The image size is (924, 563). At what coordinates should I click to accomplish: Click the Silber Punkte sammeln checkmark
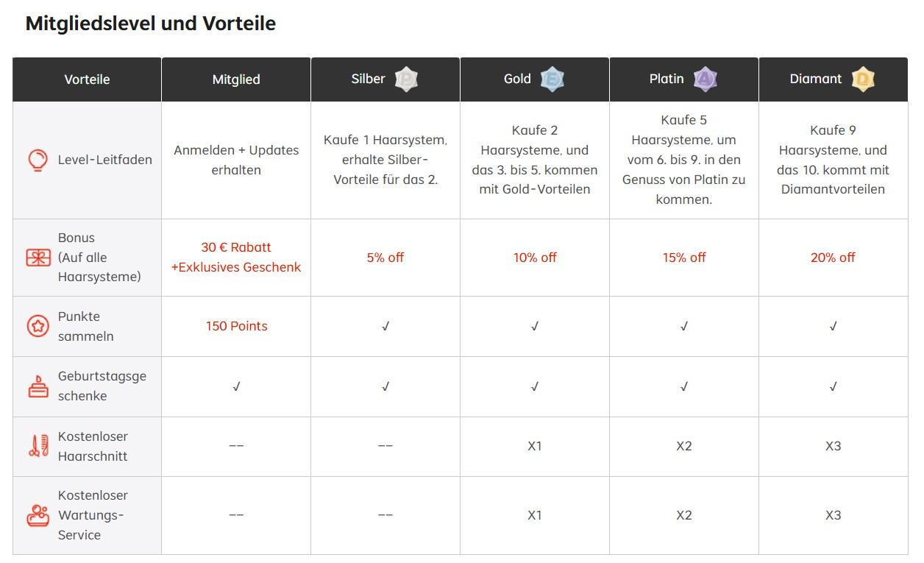[385, 326]
